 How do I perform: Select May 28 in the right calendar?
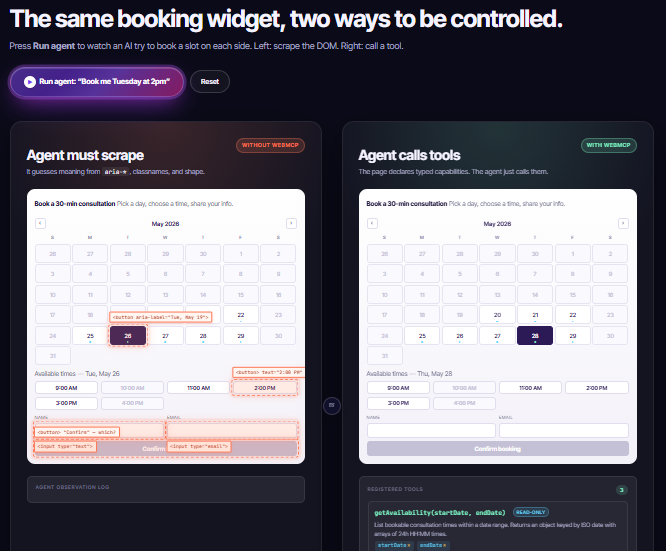point(535,336)
